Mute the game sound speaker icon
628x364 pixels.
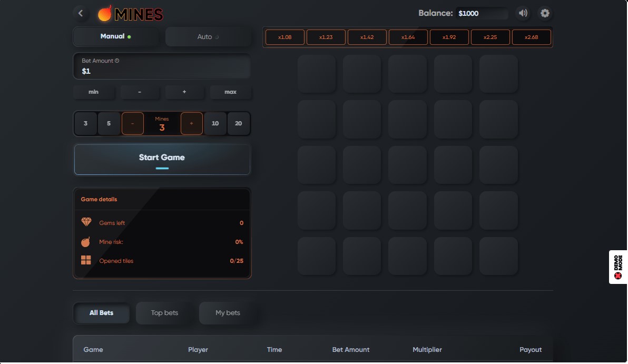[x=523, y=13]
